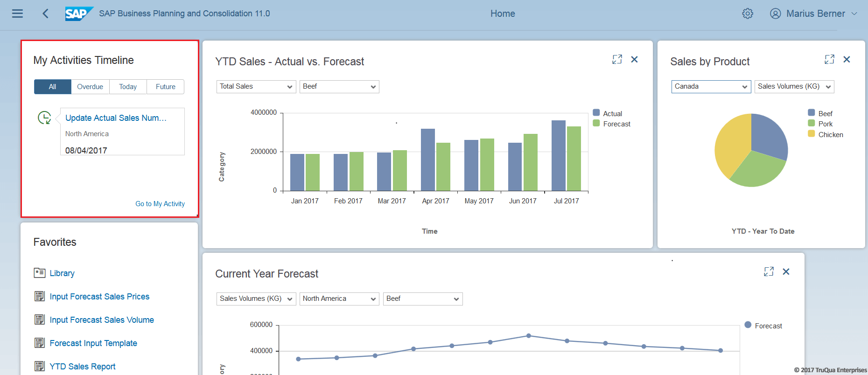Viewport: 868px width, 375px height.
Task: Toggle Chicken slice in pie chart legend
Action: tap(826, 134)
